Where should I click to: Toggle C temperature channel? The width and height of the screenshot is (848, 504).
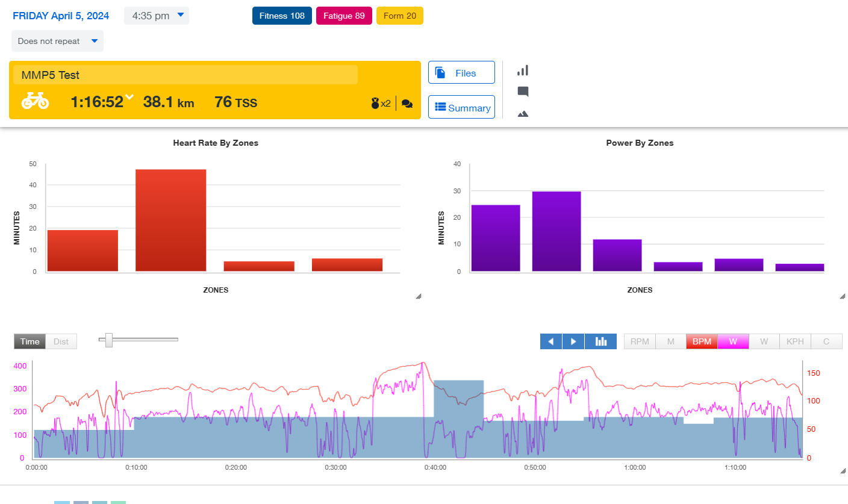click(826, 341)
